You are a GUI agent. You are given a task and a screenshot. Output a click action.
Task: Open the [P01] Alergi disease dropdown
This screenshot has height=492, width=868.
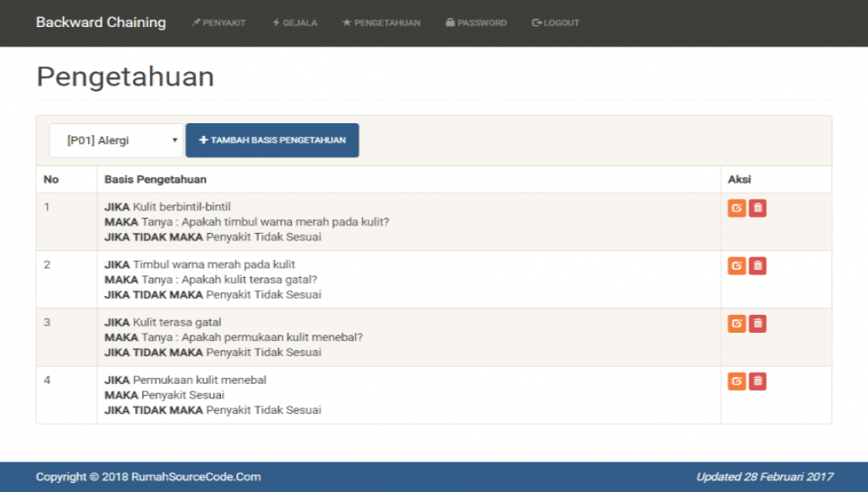(116, 140)
